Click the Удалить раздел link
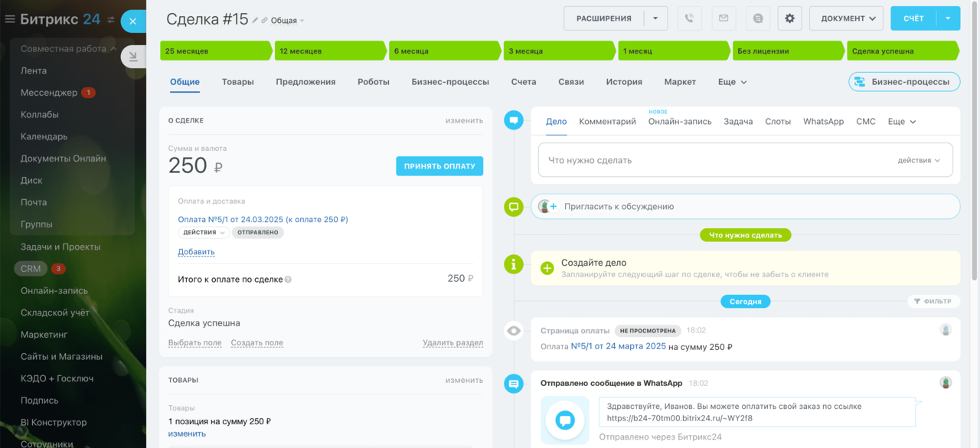Image resolution: width=980 pixels, height=448 pixels. (x=452, y=342)
